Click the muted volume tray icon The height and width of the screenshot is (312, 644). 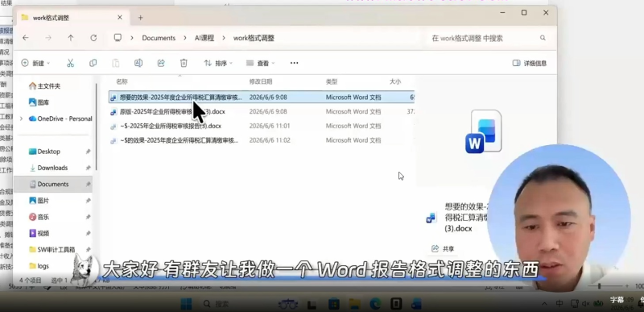[x=586, y=304]
